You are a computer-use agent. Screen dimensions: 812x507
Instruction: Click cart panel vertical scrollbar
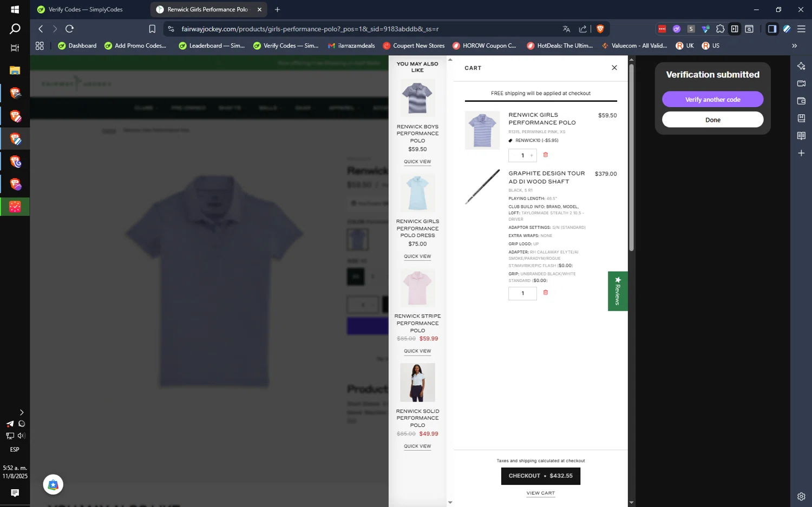tap(631, 158)
